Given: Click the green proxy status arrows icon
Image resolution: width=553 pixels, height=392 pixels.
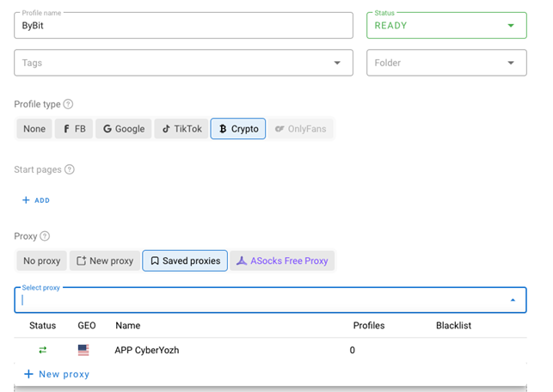Looking at the screenshot, I should pyautogui.click(x=42, y=350).
